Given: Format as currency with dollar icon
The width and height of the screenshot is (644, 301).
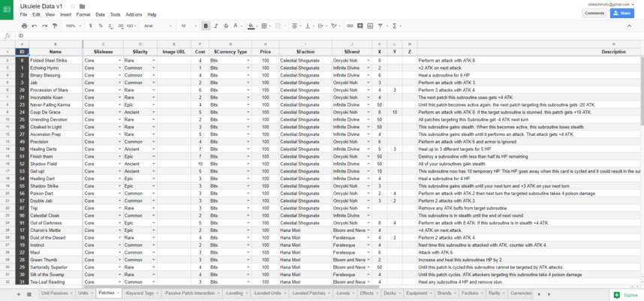Looking at the screenshot, I should 91,26.
